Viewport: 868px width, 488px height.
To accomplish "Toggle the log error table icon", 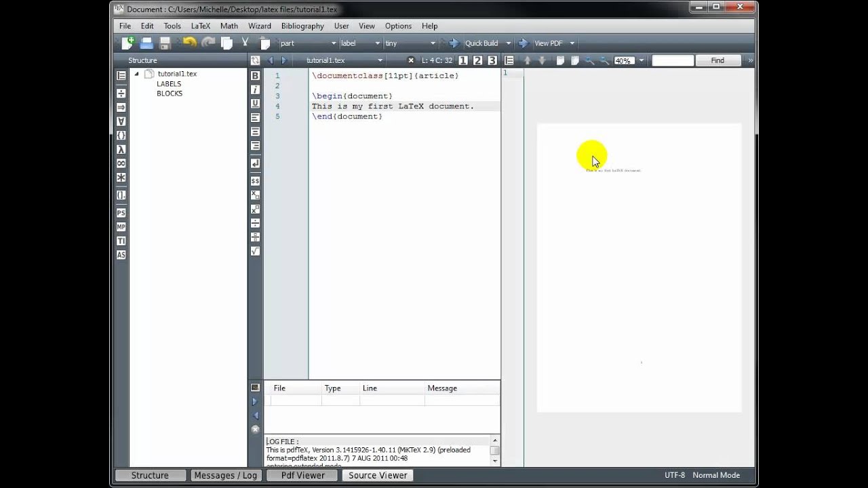I will 255,388.
